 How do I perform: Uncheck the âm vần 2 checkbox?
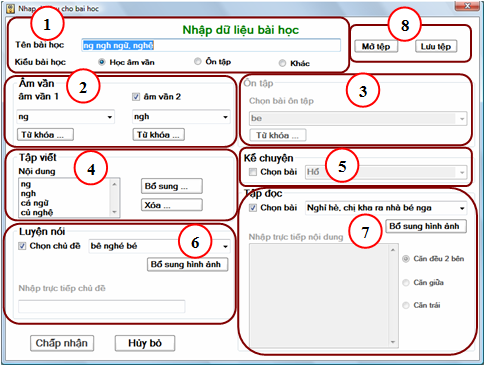tap(136, 97)
